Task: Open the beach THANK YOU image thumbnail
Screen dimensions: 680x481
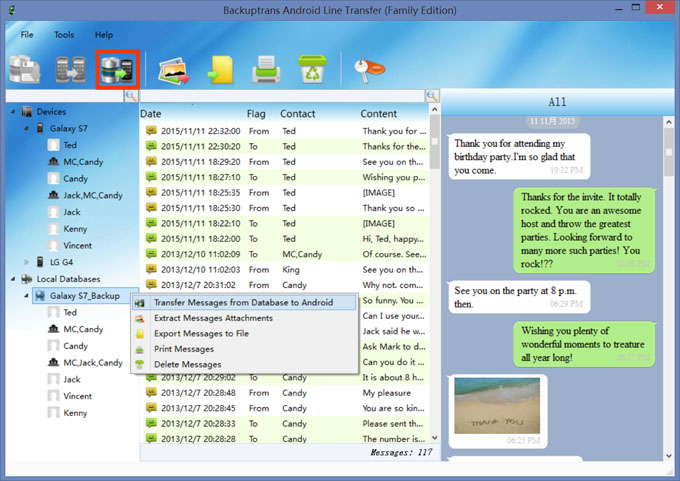Action: pos(497,406)
